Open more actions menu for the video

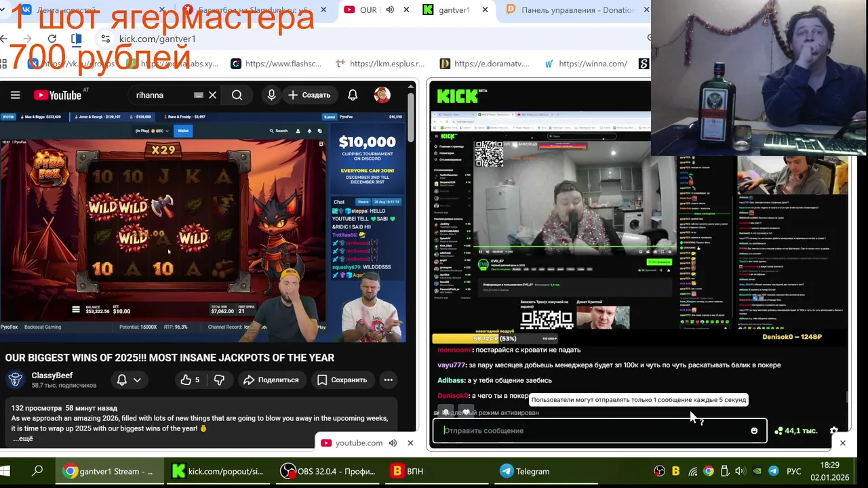click(389, 380)
